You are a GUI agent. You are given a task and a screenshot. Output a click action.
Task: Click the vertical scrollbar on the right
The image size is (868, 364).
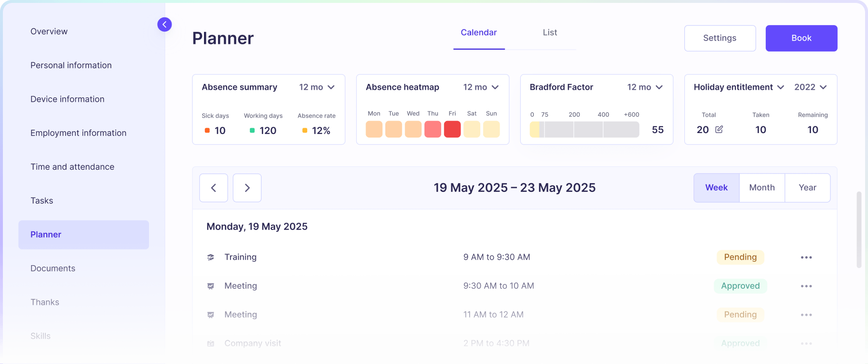[858, 229]
